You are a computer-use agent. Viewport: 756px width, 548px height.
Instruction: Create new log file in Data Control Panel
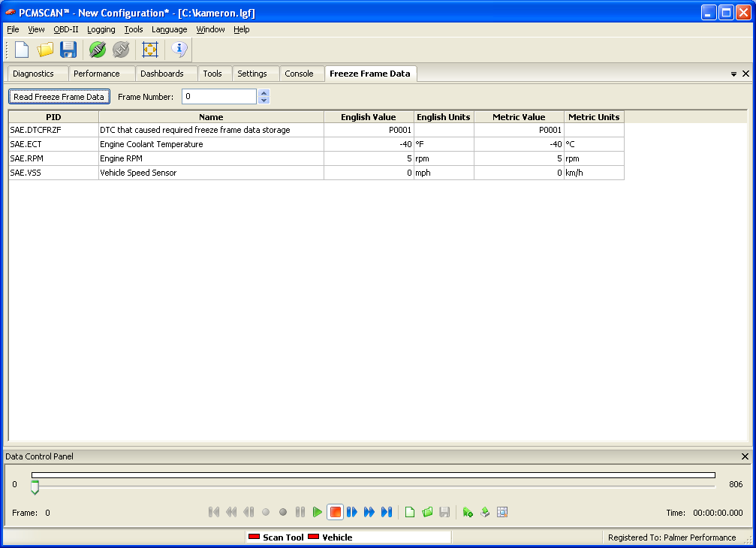[410, 512]
